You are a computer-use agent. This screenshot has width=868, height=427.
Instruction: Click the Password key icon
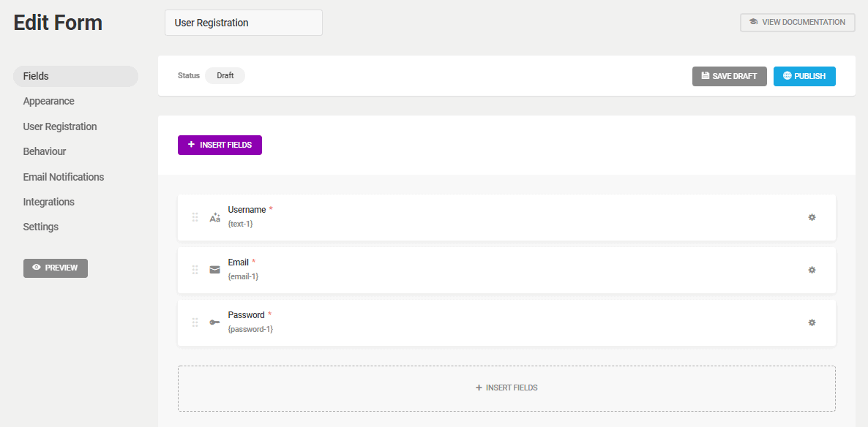pos(214,322)
